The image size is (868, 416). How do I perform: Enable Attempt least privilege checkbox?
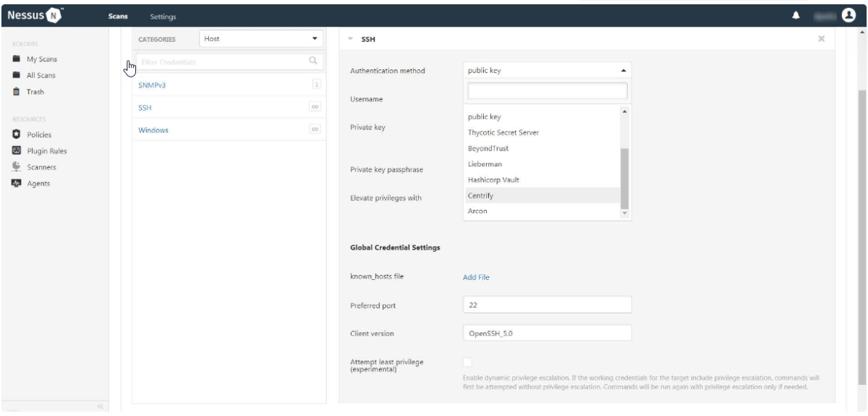(x=467, y=362)
